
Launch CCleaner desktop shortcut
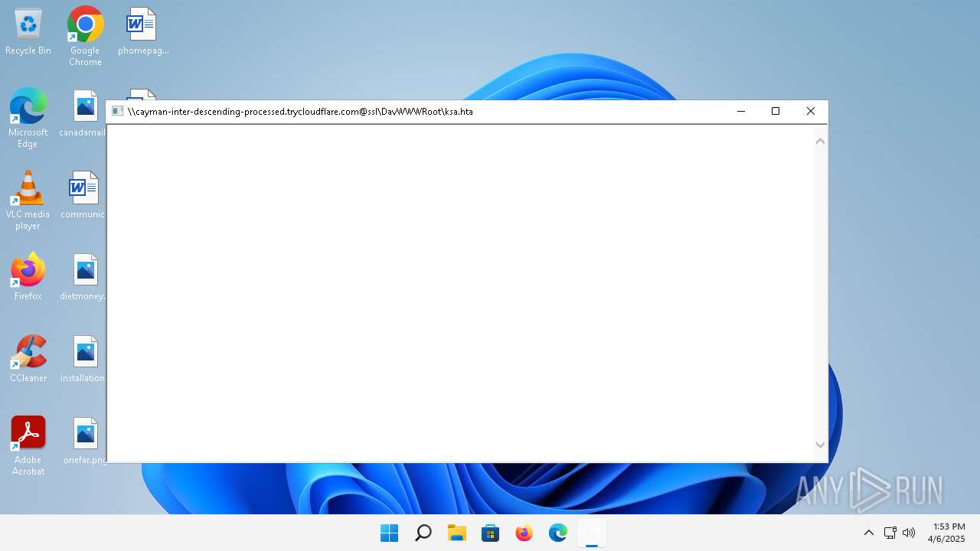point(28,359)
